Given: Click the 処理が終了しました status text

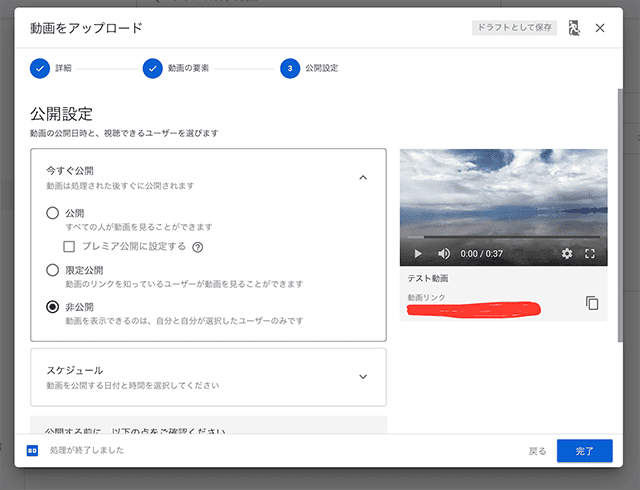Looking at the screenshot, I should 87,450.
